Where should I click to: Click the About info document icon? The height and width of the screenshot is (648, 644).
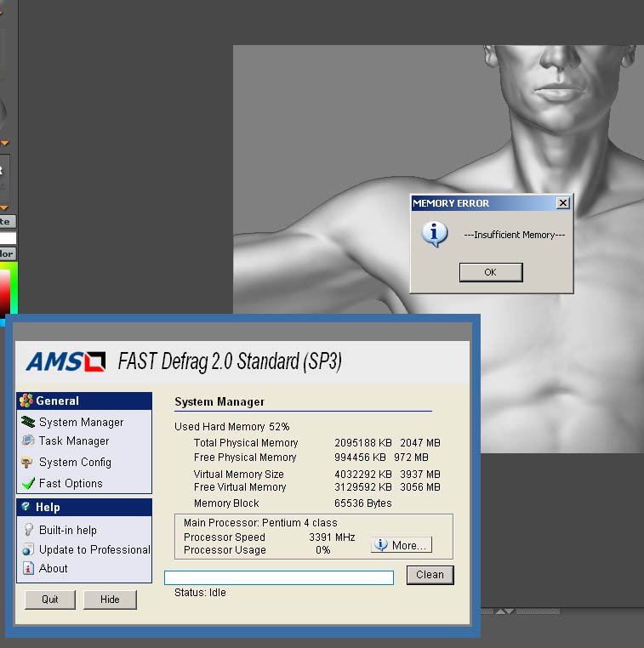28,568
